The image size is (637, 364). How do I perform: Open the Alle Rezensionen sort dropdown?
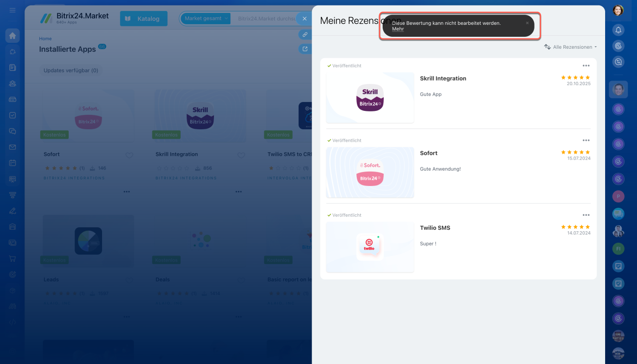point(570,47)
